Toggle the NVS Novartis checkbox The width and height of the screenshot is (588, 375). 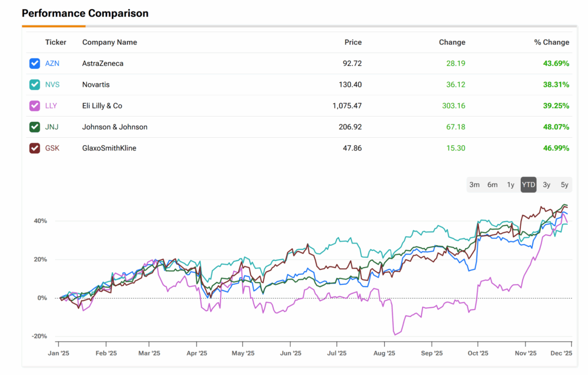34,84
